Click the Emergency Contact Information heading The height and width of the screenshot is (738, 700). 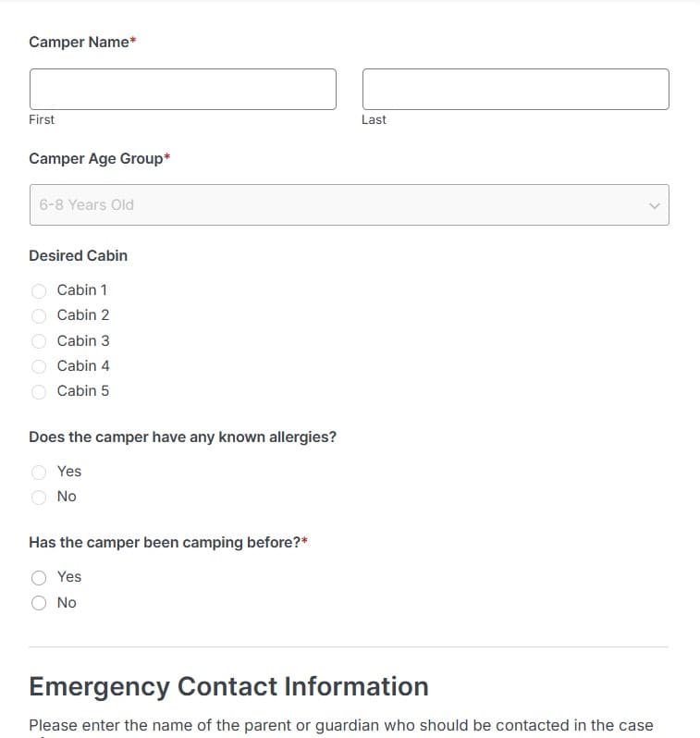point(228,686)
